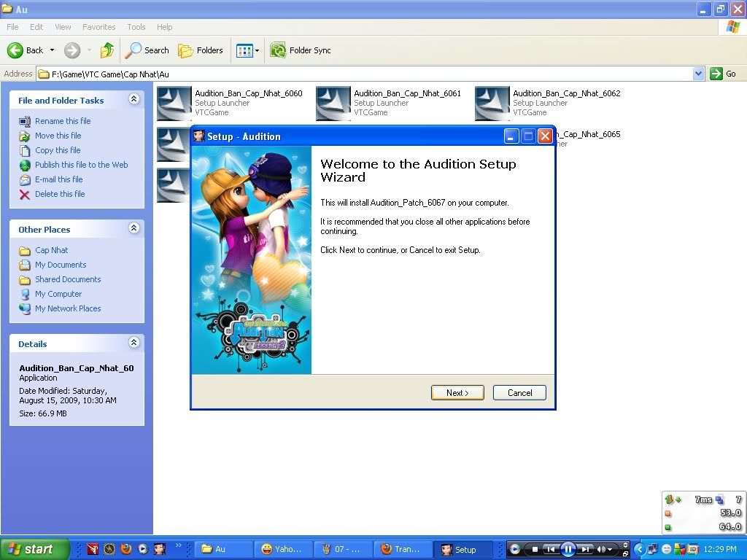The image size is (747, 560).
Task: Click the globe Publish icon
Action: pyautogui.click(x=25, y=166)
